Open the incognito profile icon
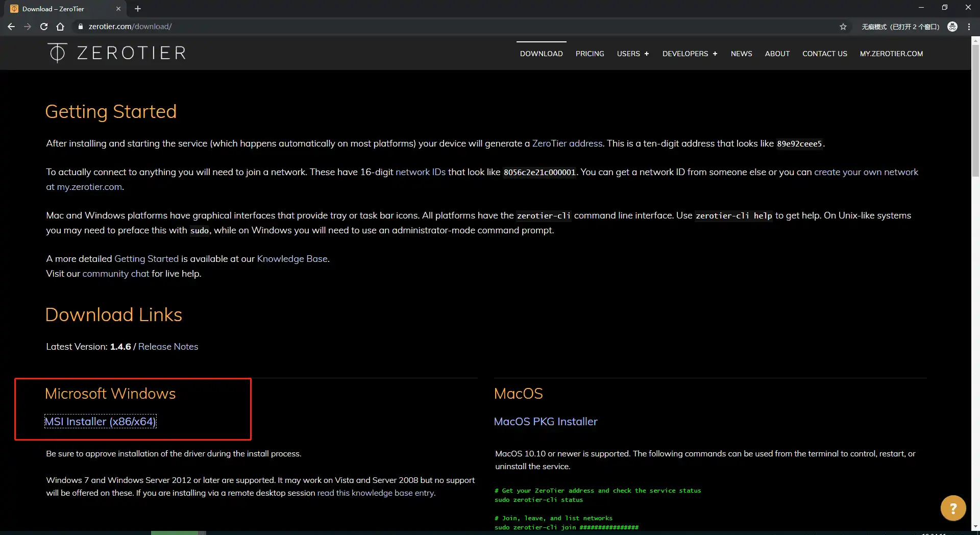The width and height of the screenshot is (980, 535). tap(952, 27)
